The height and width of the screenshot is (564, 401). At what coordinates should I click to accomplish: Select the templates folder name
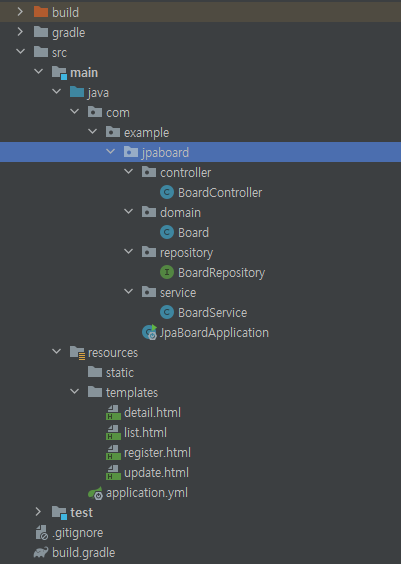pos(132,393)
